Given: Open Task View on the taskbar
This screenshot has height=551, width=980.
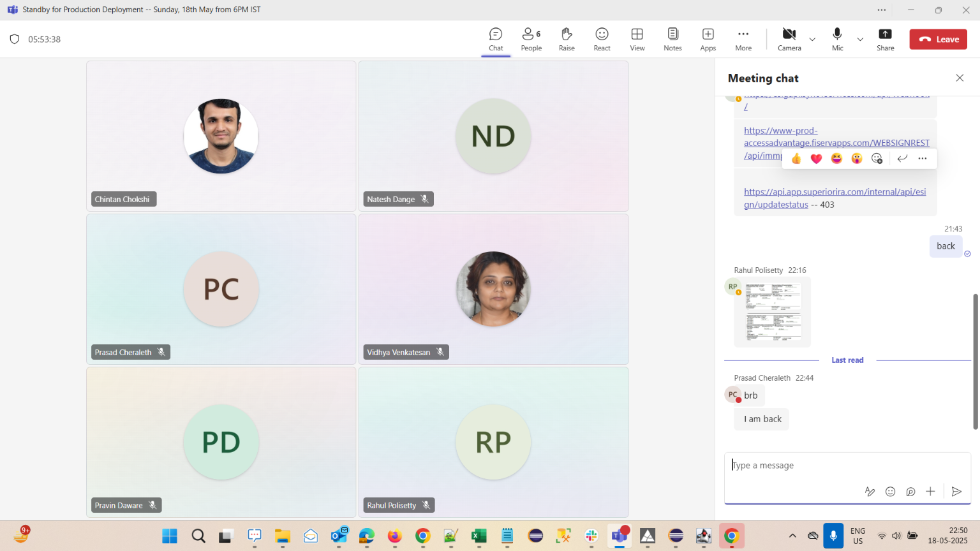Looking at the screenshot, I should tap(225, 536).
